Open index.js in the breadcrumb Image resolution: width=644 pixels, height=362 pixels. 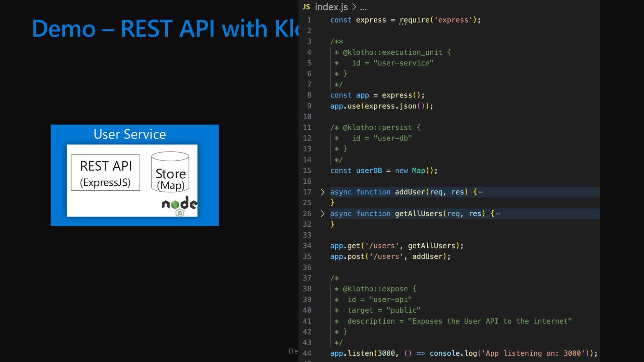[331, 7]
